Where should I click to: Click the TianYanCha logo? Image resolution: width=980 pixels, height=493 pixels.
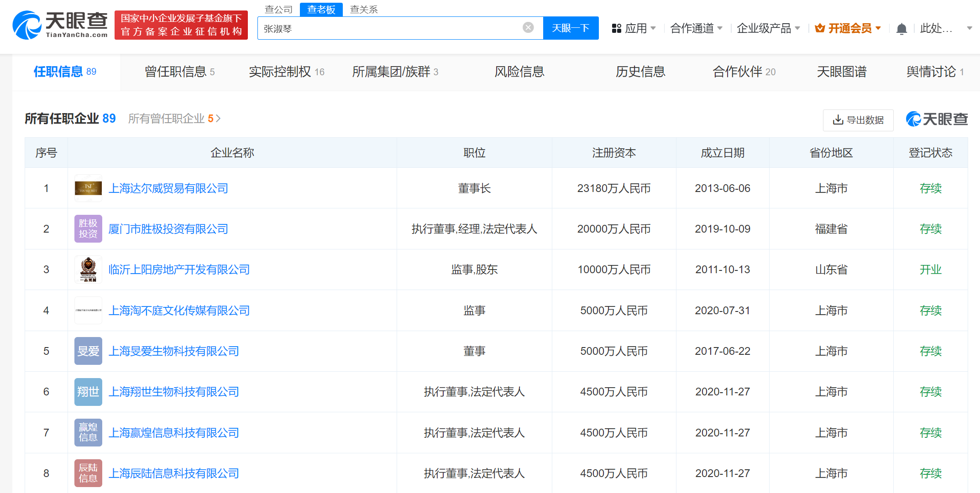[60, 25]
